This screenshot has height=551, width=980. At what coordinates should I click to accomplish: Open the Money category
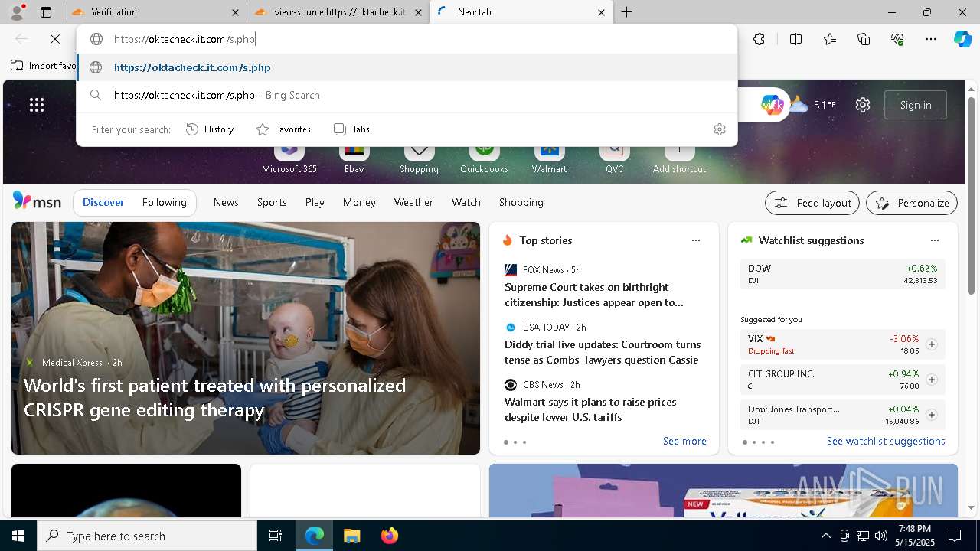[x=359, y=203]
